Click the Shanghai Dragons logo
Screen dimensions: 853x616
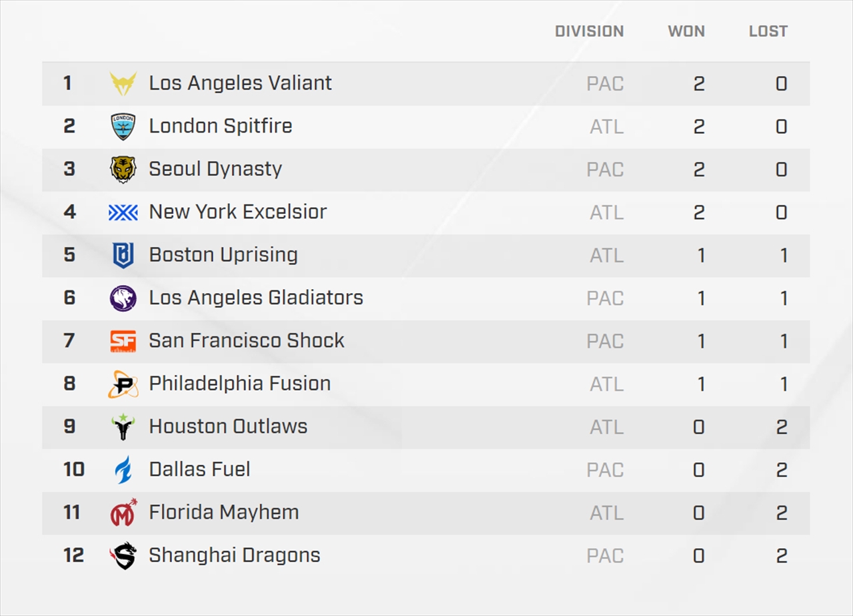tap(123, 555)
